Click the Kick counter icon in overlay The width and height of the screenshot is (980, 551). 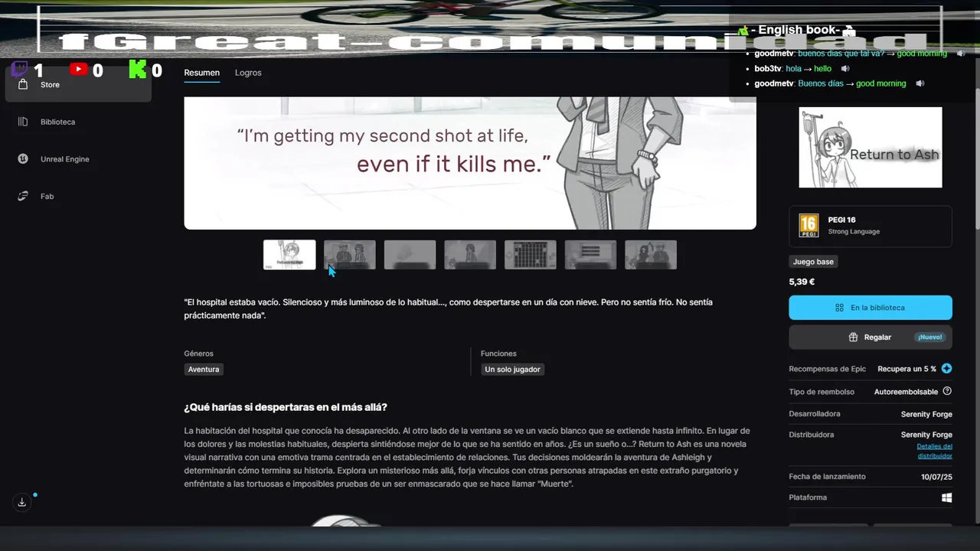(137, 69)
